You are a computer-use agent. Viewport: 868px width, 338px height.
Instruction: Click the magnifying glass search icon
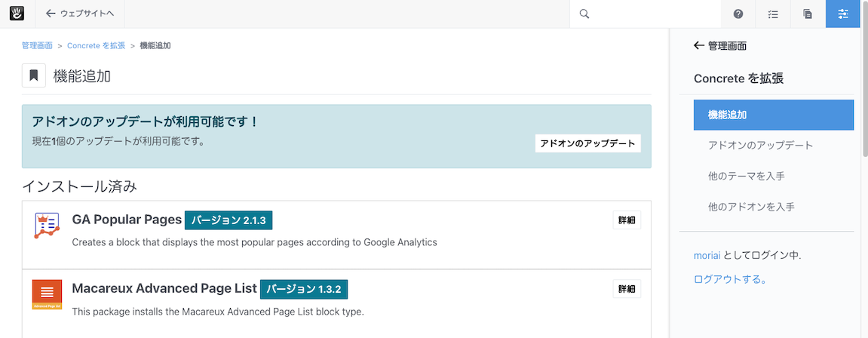584,14
